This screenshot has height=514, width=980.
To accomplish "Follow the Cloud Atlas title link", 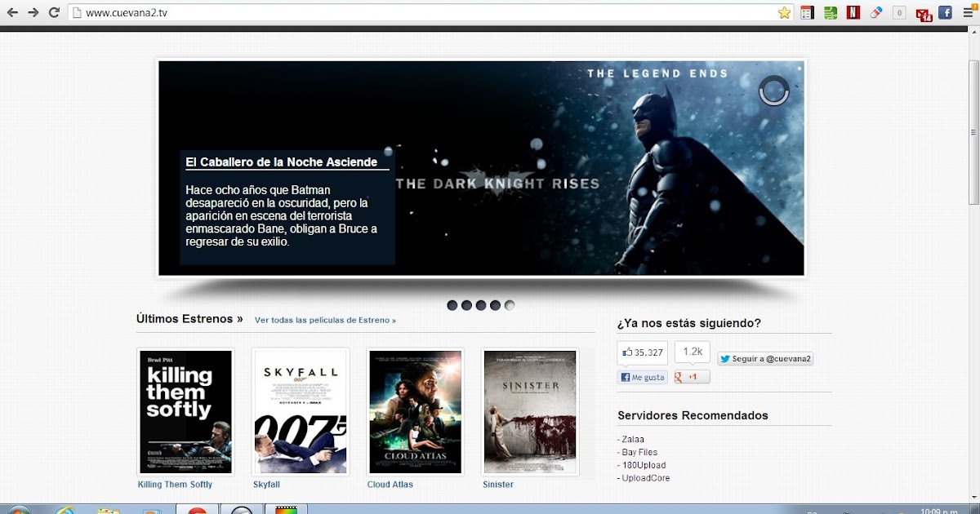I will (390, 485).
